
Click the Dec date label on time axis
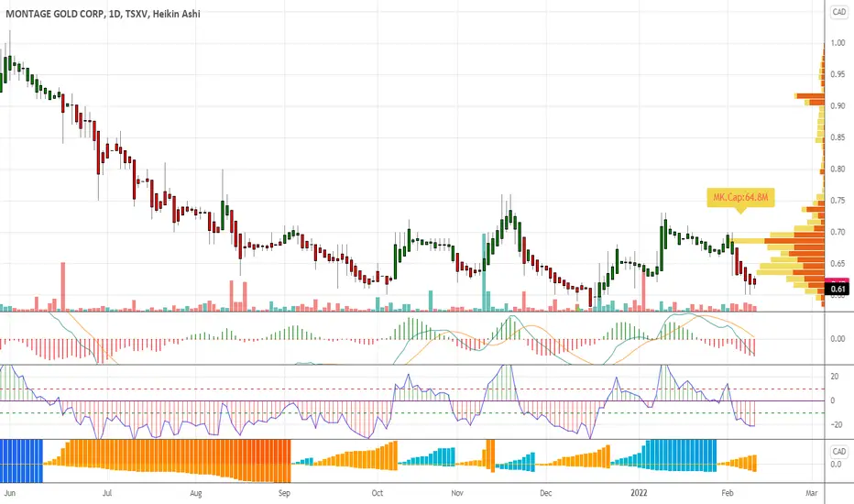pyautogui.click(x=546, y=493)
